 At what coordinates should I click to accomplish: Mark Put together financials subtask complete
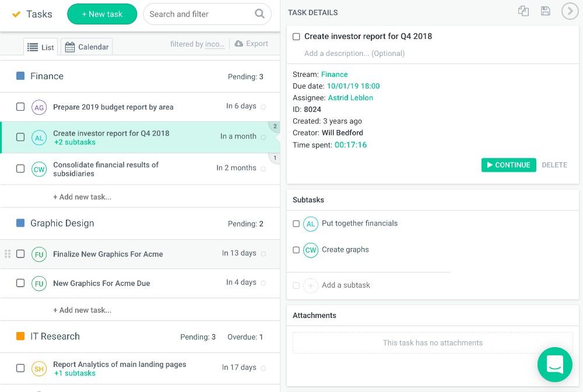[x=296, y=224]
